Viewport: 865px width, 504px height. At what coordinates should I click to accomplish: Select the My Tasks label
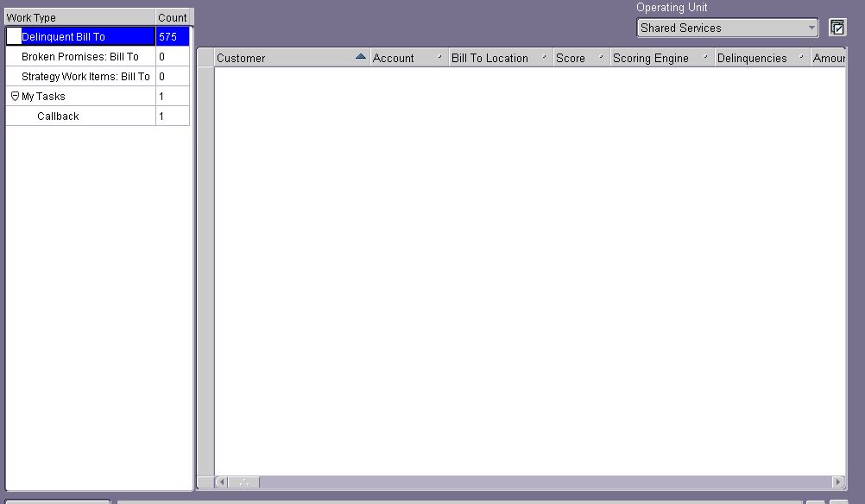(x=43, y=97)
